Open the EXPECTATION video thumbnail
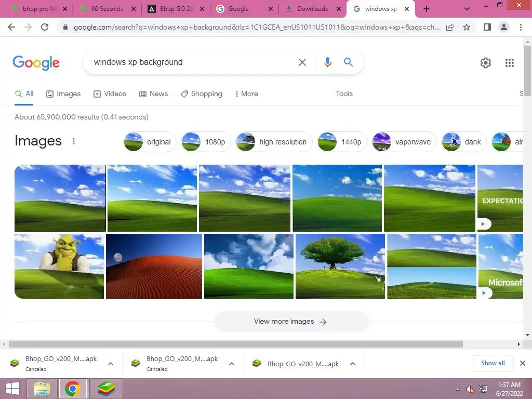The width and height of the screenshot is (532, 399). click(500, 198)
